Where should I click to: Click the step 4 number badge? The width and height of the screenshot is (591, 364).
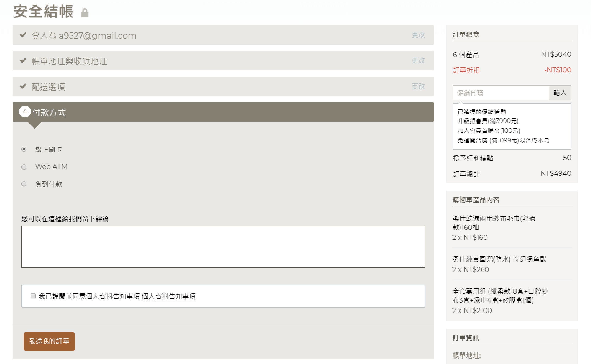click(x=25, y=112)
